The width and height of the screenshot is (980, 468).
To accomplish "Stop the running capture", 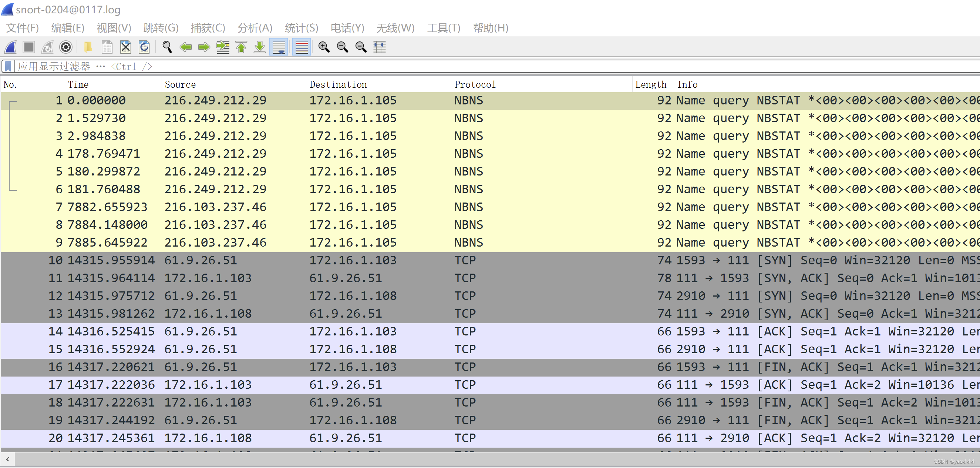I will [x=29, y=47].
